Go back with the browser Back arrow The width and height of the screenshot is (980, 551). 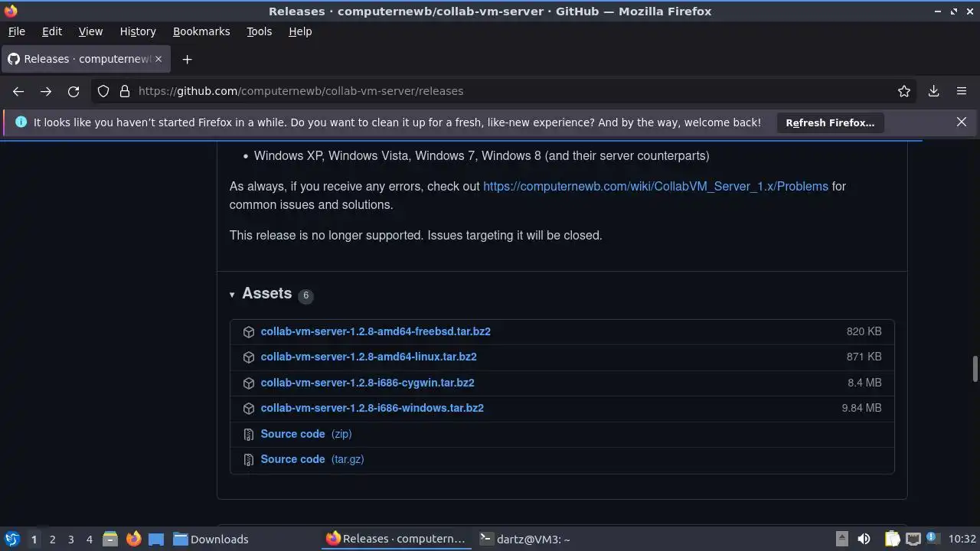pos(18,91)
